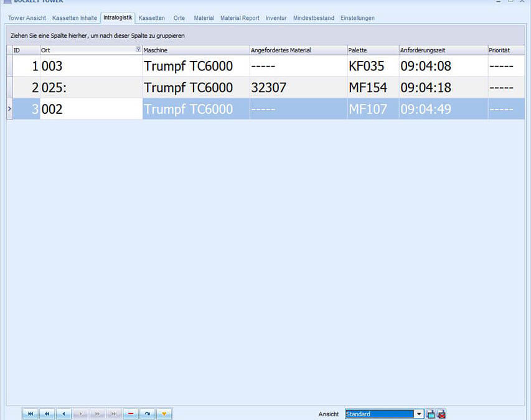
Task: Sort by Angefordertes Material column header
Action: click(x=298, y=50)
